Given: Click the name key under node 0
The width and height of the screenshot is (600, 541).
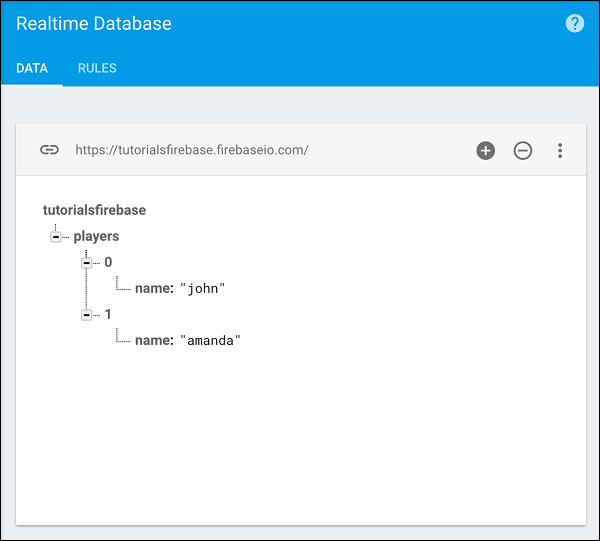Looking at the screenshot, I should coord(154,289).
